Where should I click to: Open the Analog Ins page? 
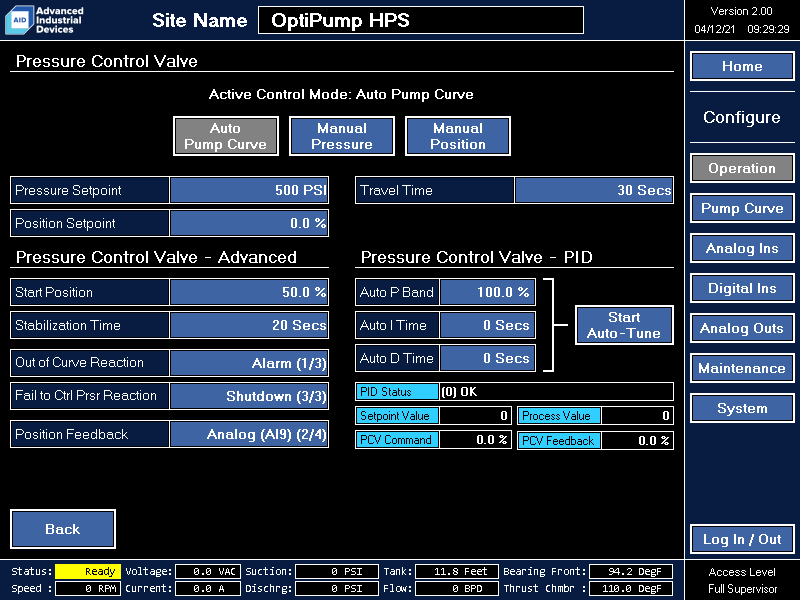coord(742,248)
